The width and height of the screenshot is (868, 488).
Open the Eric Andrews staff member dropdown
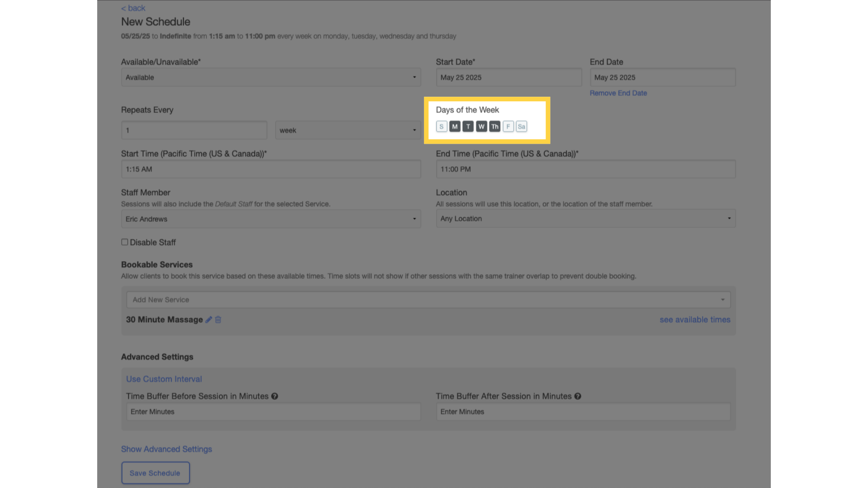[271, 219]
